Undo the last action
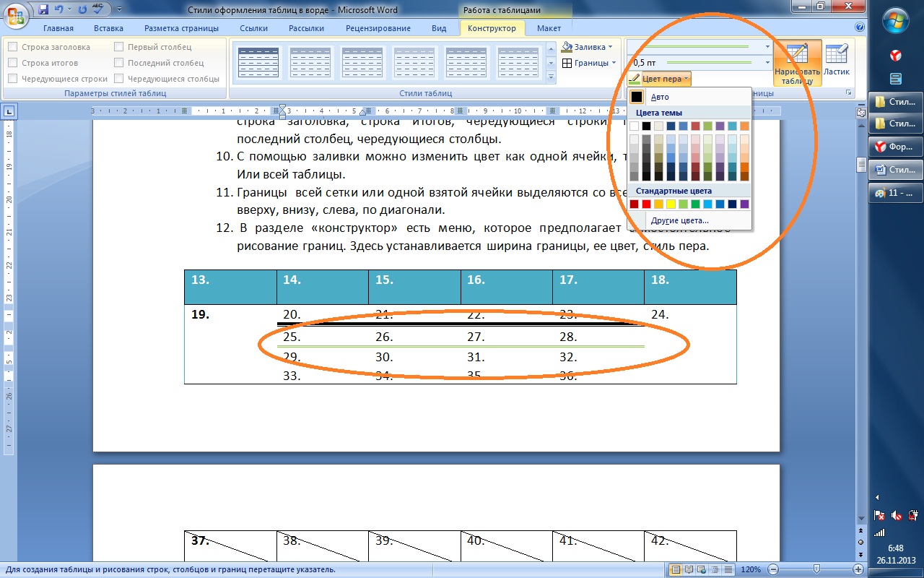Viewport: 924px width, 578px height. [61, 10]
